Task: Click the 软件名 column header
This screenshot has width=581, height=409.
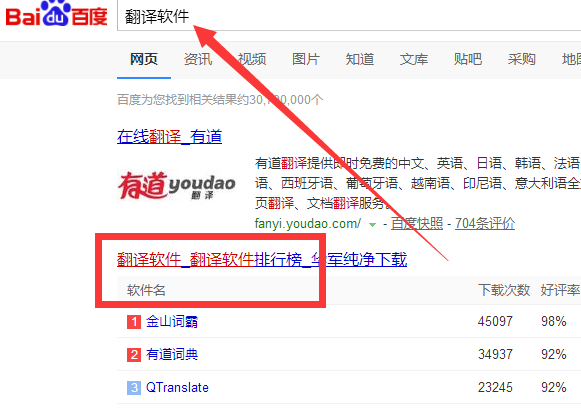Action: tap(146, 290)
